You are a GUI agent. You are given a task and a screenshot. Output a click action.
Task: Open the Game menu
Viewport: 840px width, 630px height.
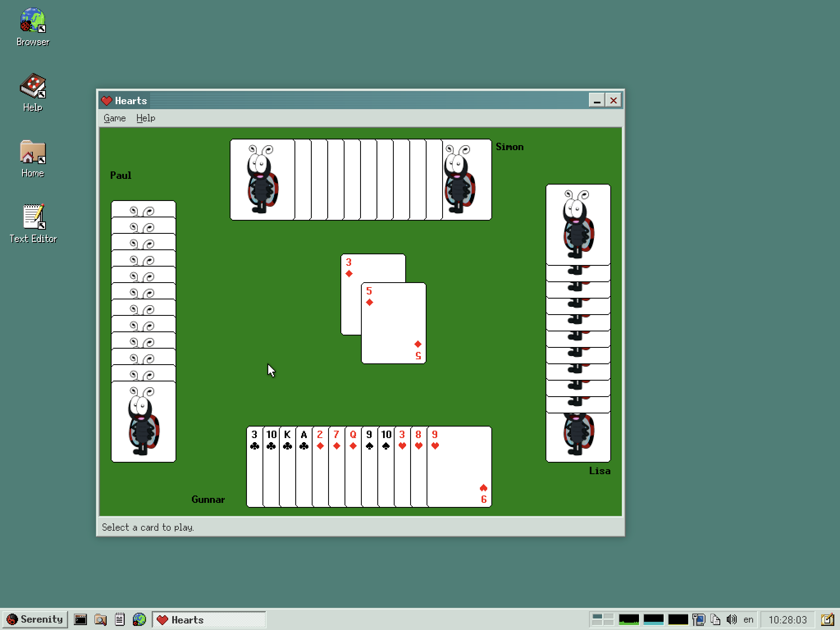pos(114,118)
